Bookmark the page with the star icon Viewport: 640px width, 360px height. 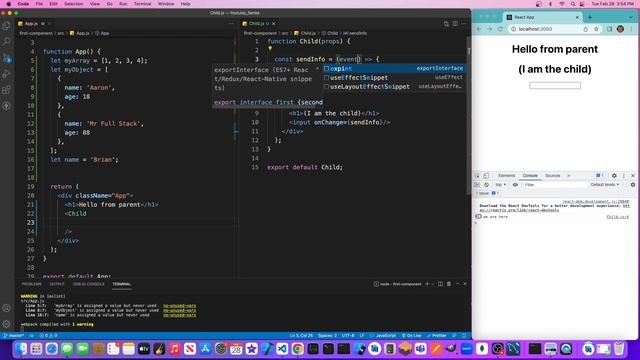tap(596, 29)
